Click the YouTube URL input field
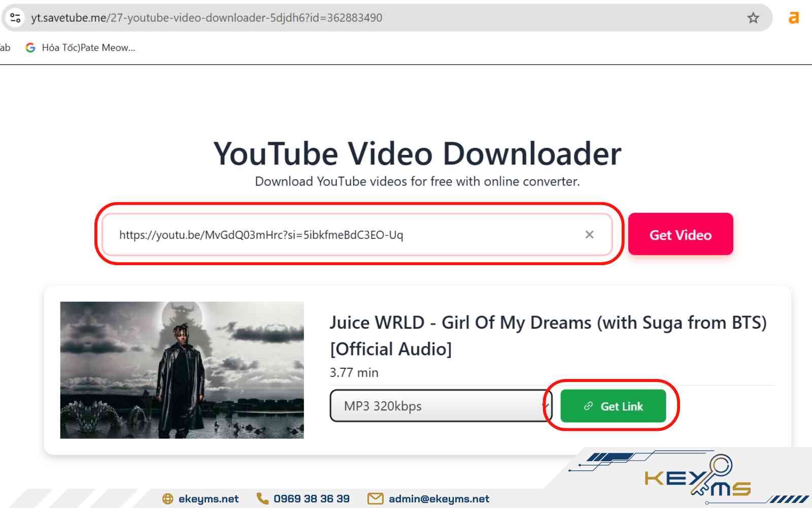Image resolution: width=812 pixels, height=508 pixels. pyautogui.click(x=357, y=235)
